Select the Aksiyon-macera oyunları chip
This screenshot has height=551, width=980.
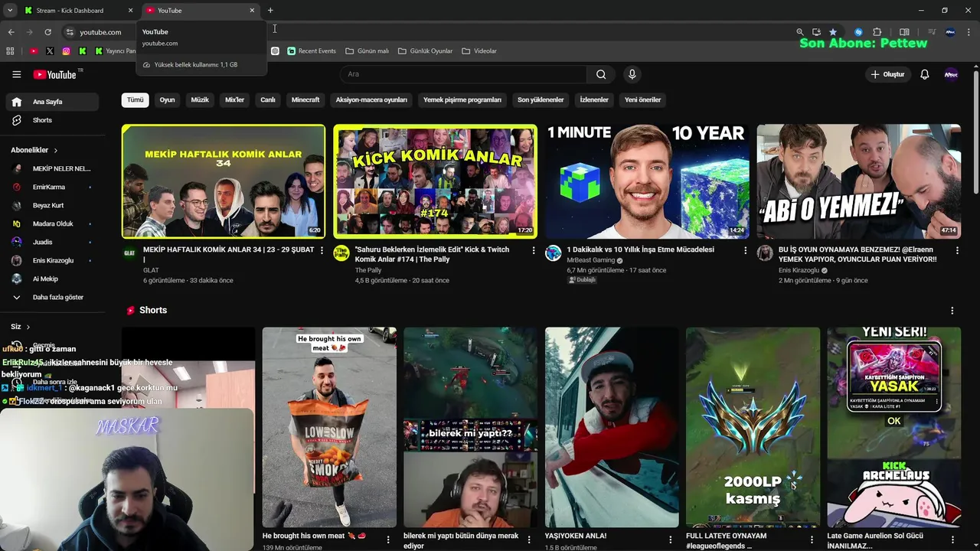click(x=371, y=100)
